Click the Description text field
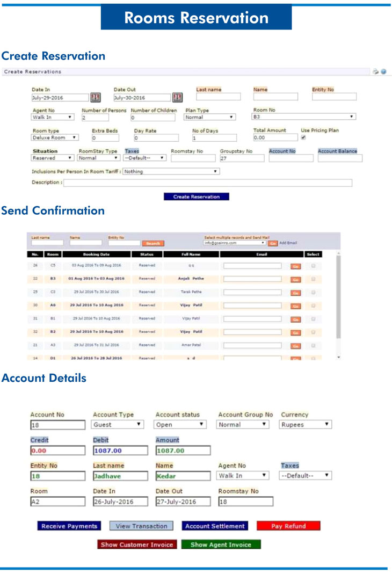 click(x=208, y=183)
